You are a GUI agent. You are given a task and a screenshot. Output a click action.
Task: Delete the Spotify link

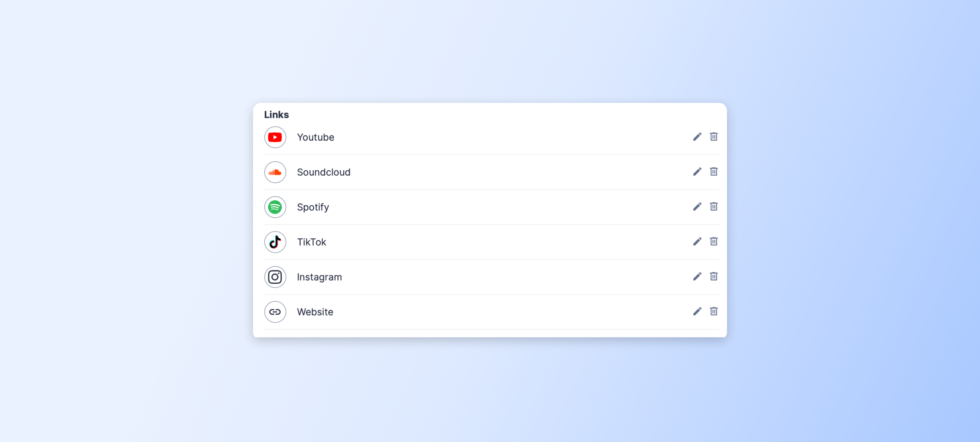point(714,207)
